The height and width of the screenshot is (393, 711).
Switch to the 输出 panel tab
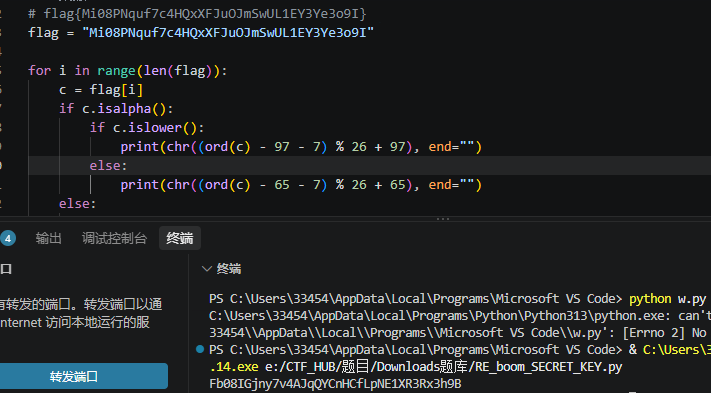click(49, 238)
